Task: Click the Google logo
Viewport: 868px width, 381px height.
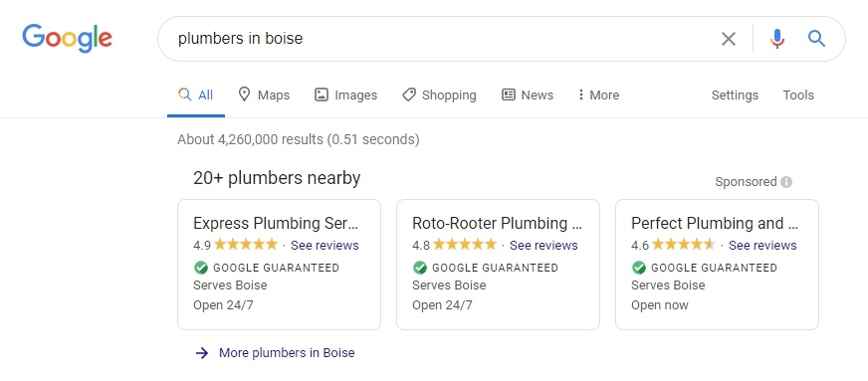Action: [67, 38]
